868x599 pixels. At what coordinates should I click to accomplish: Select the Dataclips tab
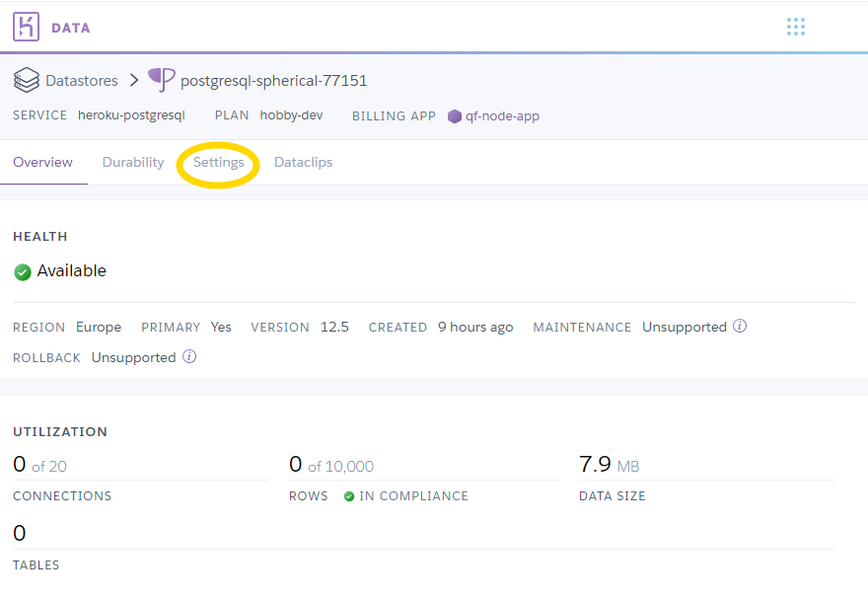click(x=303, y=162)
